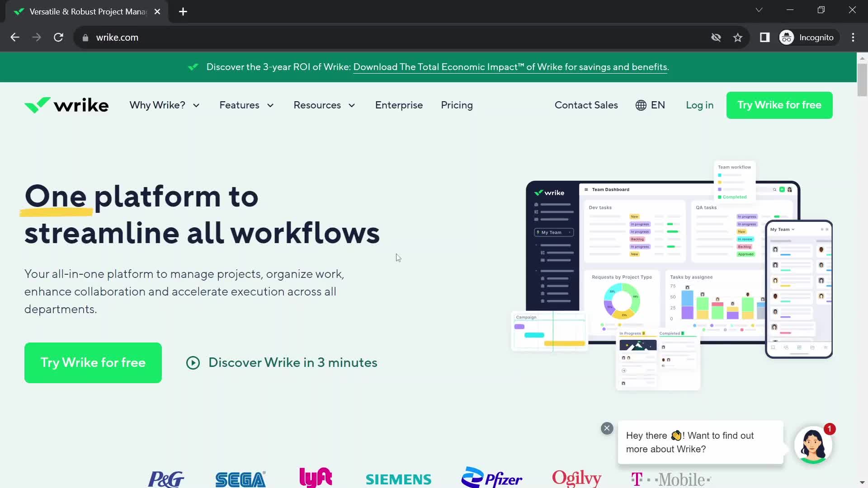
Task: Expand the Why Wrike? menu
Action: 165,105
